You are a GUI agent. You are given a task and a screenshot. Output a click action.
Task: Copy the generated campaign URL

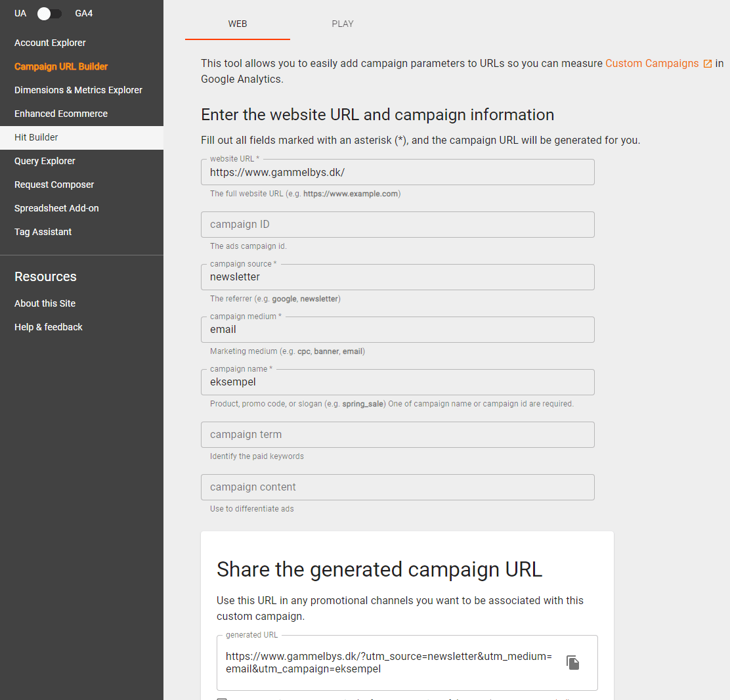573,663
